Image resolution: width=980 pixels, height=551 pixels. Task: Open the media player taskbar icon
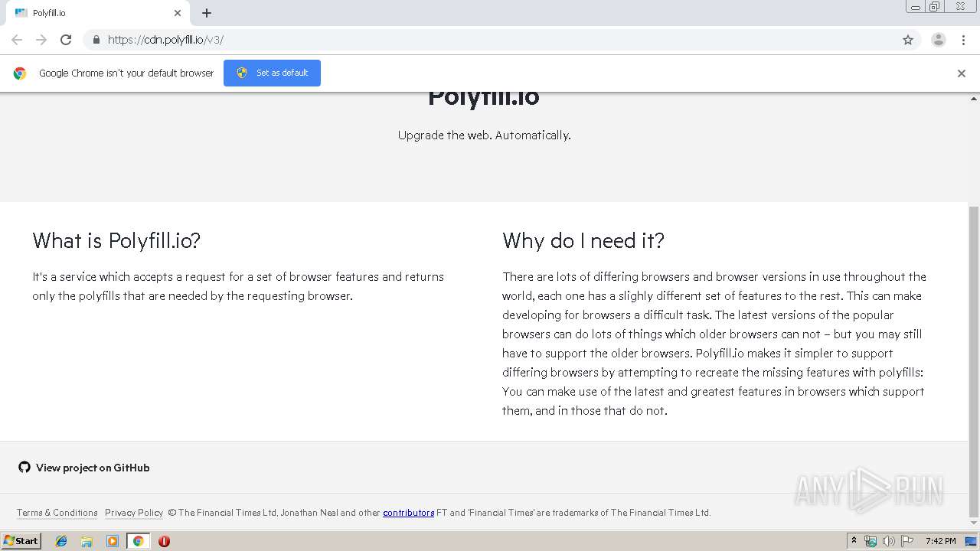coord(113,541)
